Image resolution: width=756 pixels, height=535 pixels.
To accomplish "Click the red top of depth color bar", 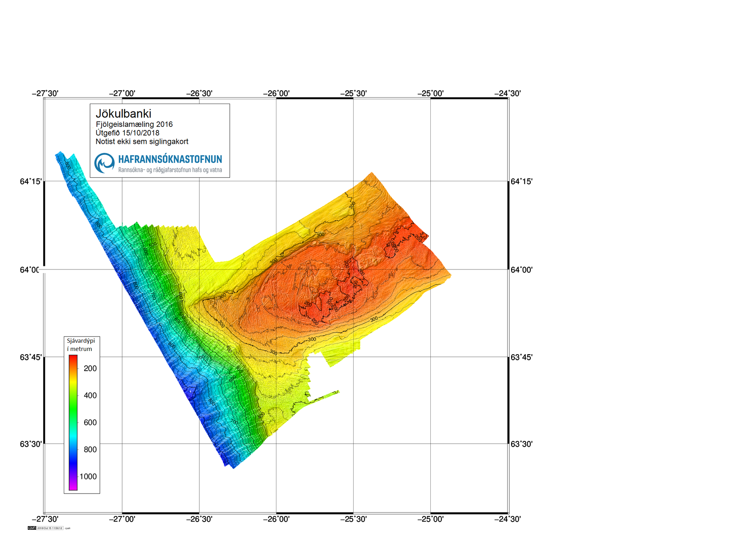I will click(73, 358).
